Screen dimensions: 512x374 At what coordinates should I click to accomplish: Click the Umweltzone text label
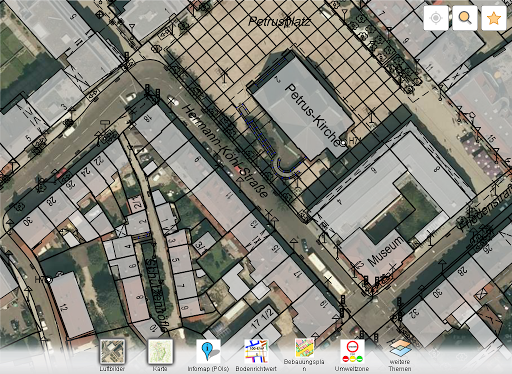[352, 369]
